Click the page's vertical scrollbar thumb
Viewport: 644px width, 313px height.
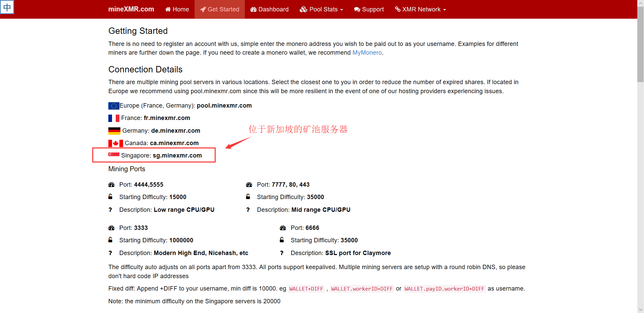pyautogui.click(x=640, y=44)
